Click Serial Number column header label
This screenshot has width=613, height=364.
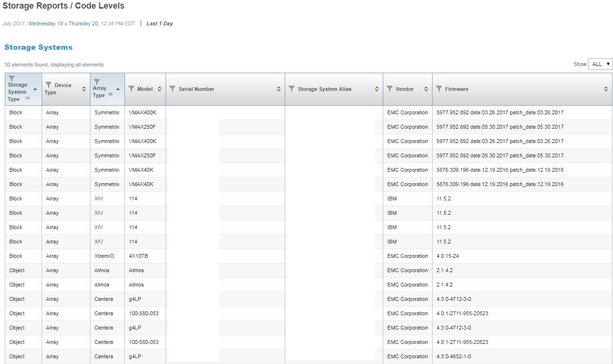click(x=197, y=89)
